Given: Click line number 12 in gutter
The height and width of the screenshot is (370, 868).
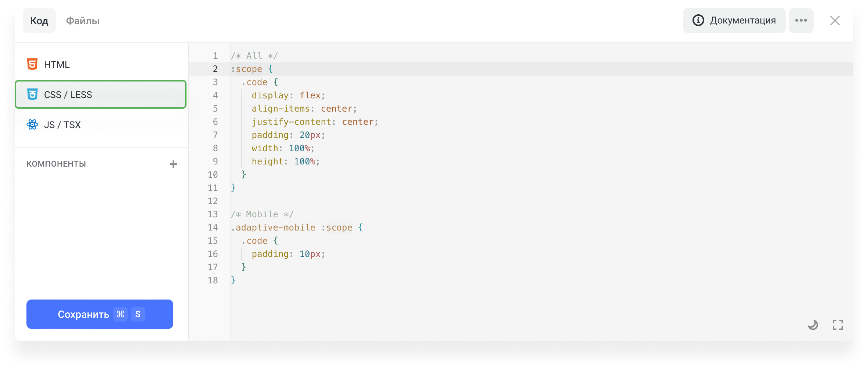Looking at the screenshot, I should 213,201.
